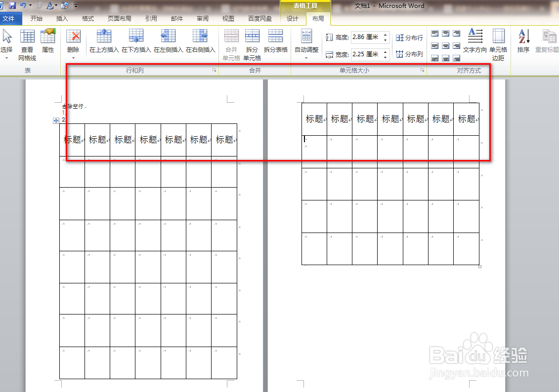
Task: Click 排序 sort button
Action: click(x=523, y=41)
